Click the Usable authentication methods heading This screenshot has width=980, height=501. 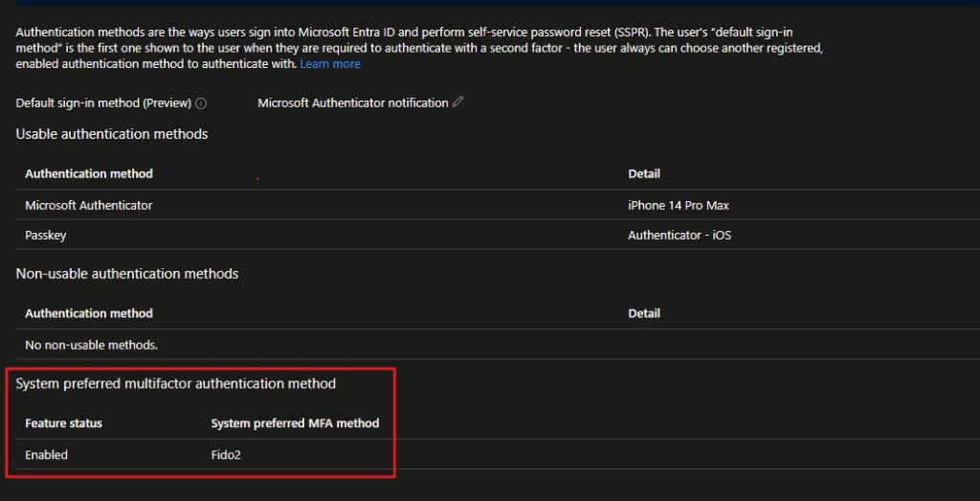click(x=112, y=134)
